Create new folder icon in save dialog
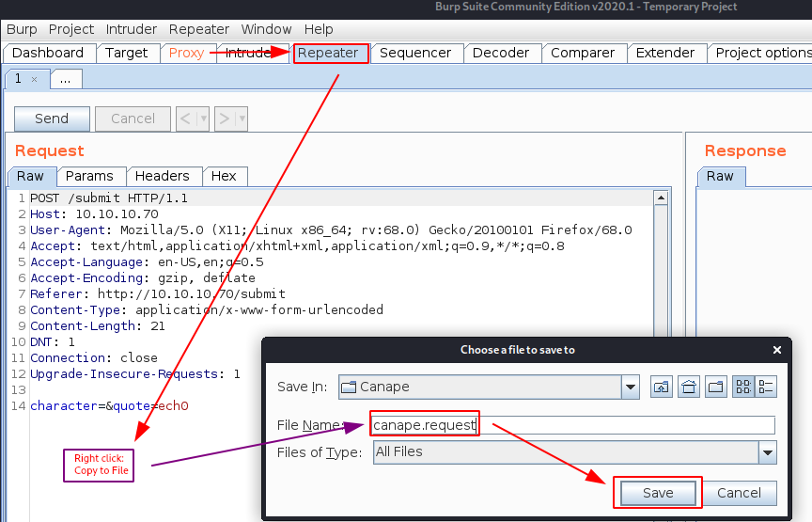 click(716, 387)
